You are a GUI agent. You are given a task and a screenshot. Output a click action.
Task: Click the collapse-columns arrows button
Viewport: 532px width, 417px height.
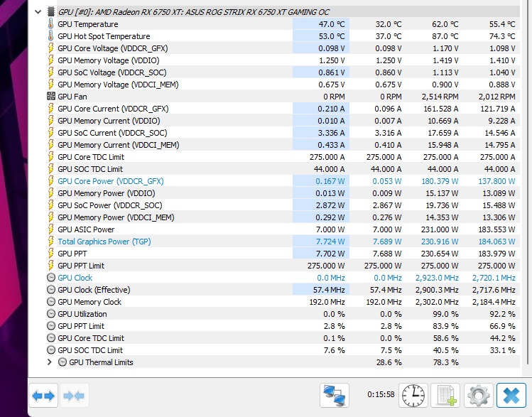click(74, 396)
